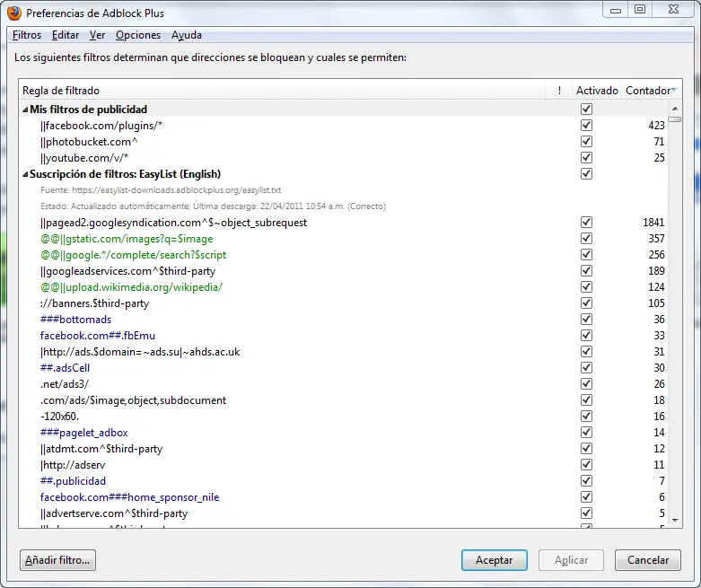The image size is (701, 588).
Task: Minimize the Adblock Plus preferences window
Action: [x=616, y=10]
